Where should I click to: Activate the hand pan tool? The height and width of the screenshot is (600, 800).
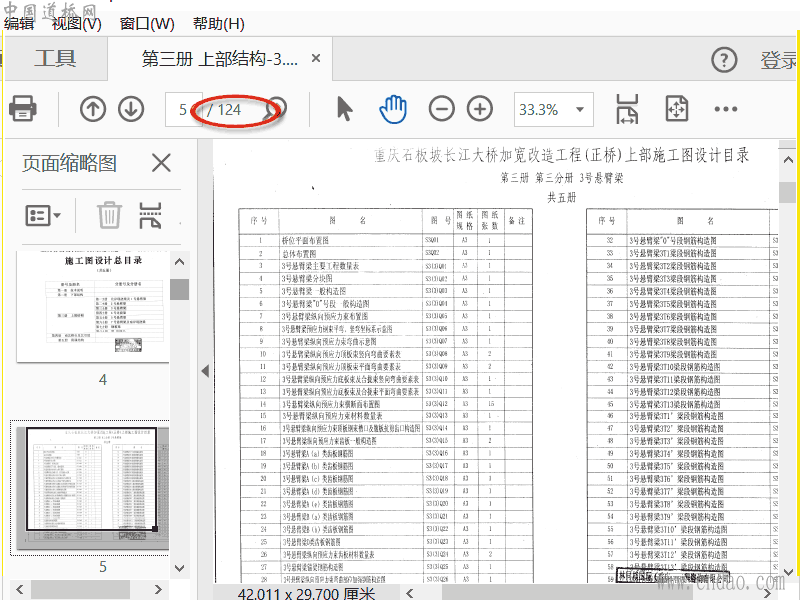coord(393,109)
